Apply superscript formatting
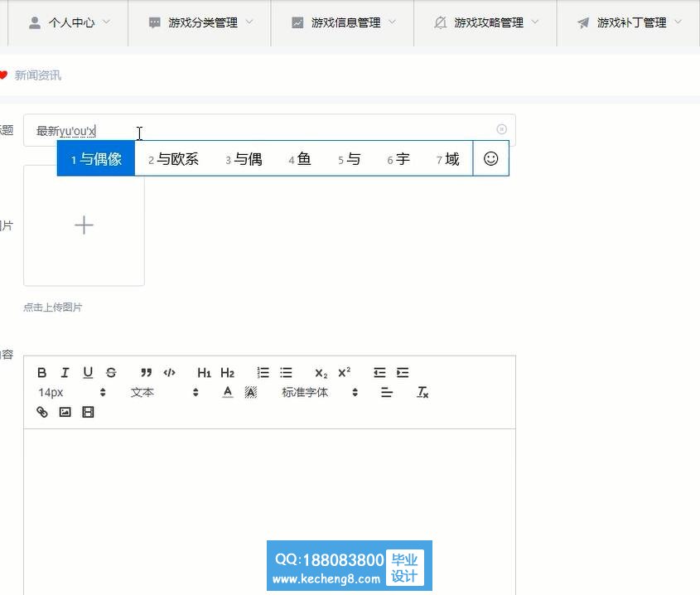 point(344,373)
